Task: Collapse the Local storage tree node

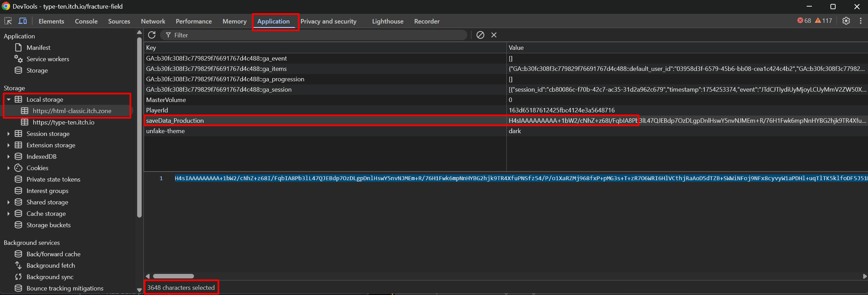Action: [9, 100]
